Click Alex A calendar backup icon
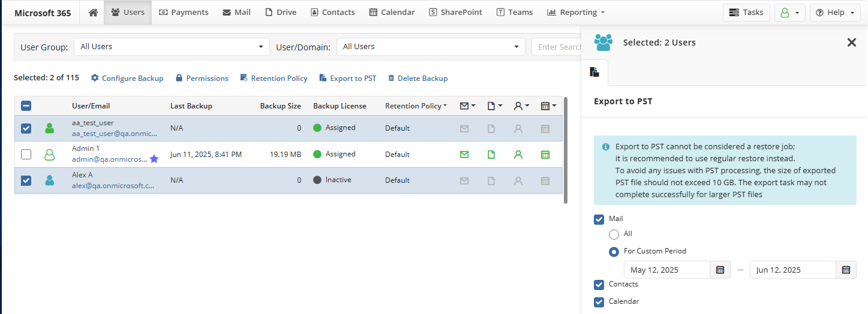This screenshot has height=314, width=868. coord(545,180)
